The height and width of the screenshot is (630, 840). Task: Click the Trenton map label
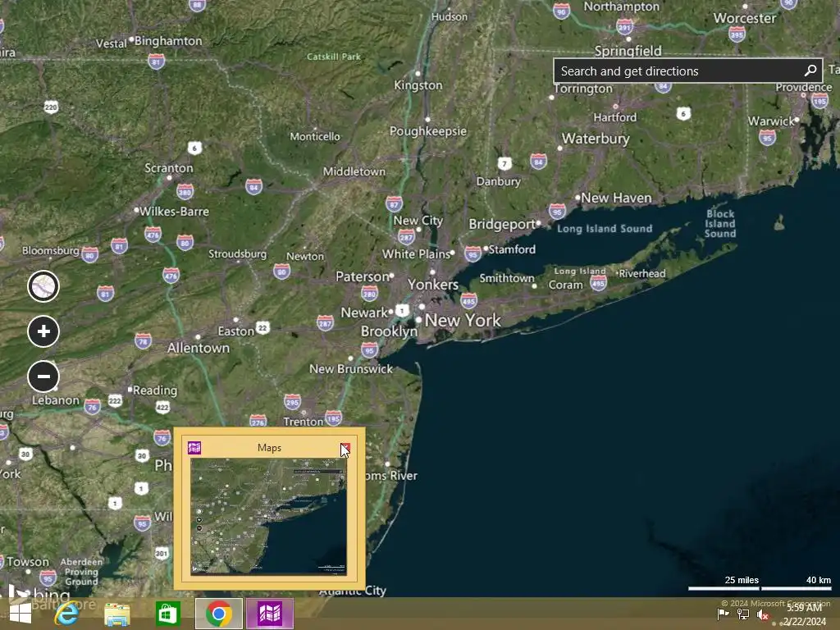click(x=304, y=422)
